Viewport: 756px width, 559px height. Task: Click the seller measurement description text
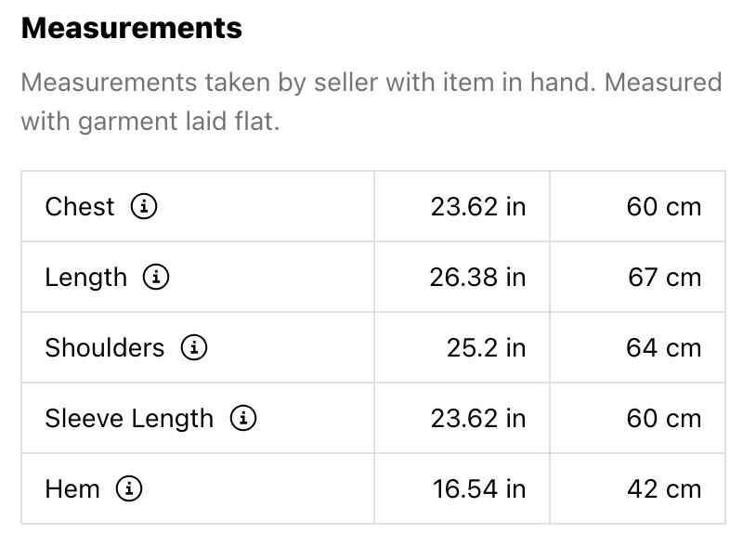click(371, 101)
